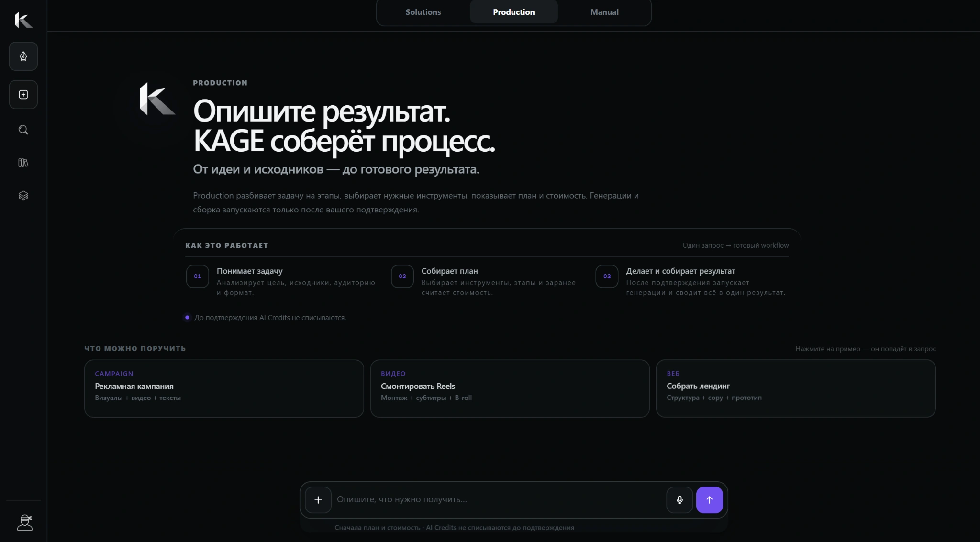Viewport: 980px width, 542px height.
Task: Click the До подтверждения AI Credits note
Action: 270,318
